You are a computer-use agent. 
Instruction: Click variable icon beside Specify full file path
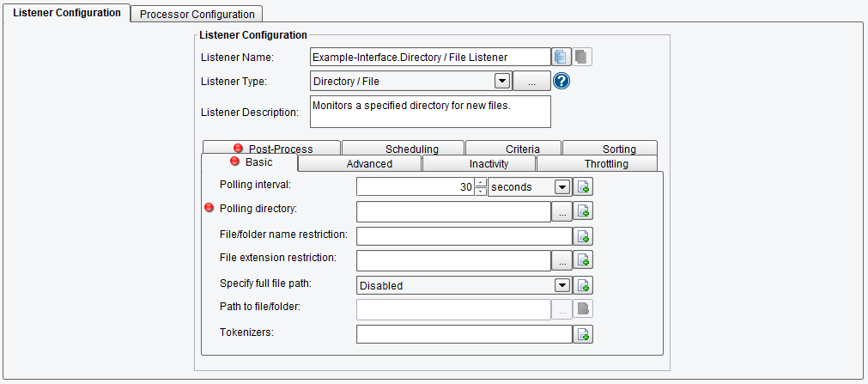[x=583, y=285]
